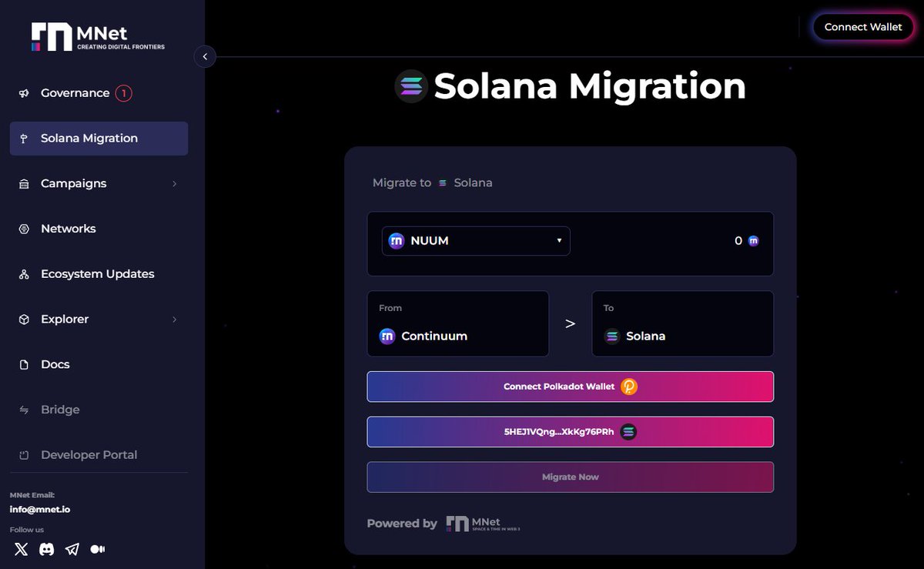924x569 pixels.
Task: Click the Developer Portal icon
Action: point(24,455)
